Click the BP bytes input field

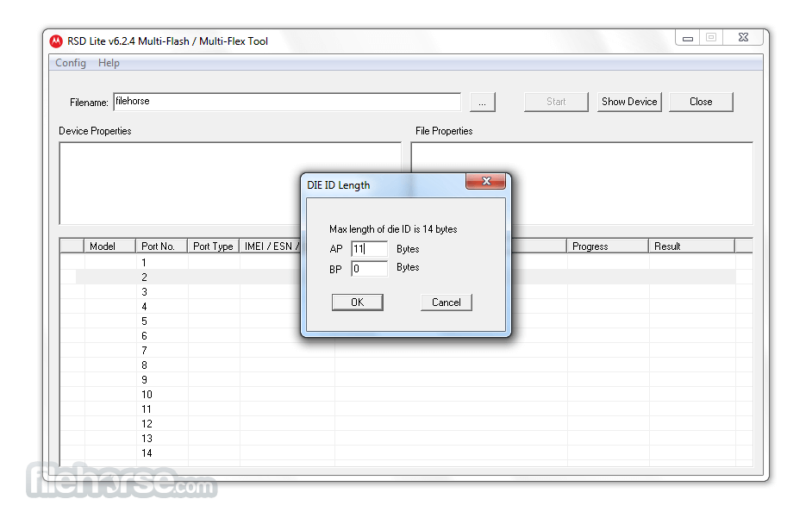click(369, 269)
